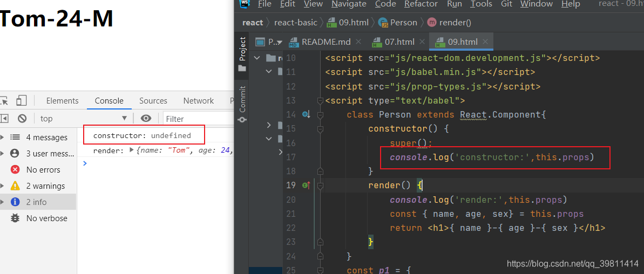Fold the constructor block at line 15
Viewport: 644px width, 274px height.
320,129
